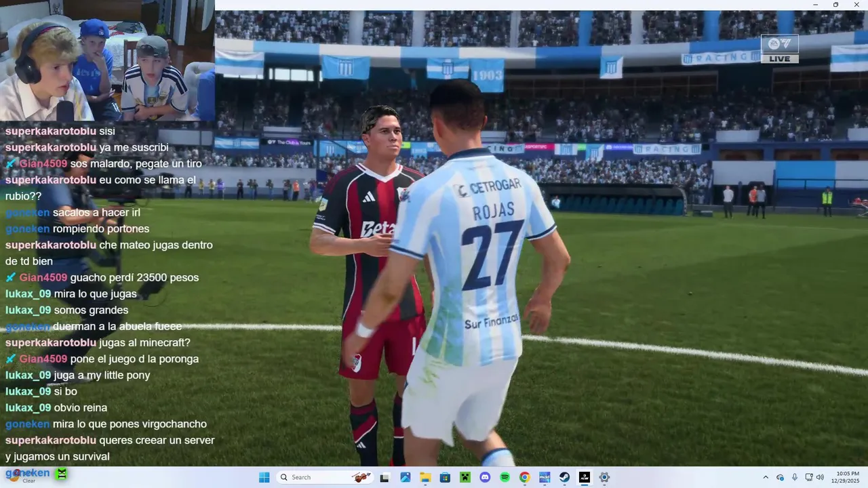The height and width of the screenshot is (488, 868).
Task: Open Spotify from the taskbar
Action: click(505, 477)
